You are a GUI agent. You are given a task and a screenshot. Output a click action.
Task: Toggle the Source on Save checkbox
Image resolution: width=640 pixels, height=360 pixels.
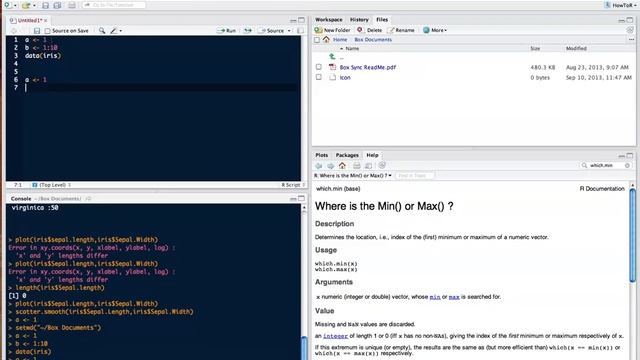click(x=47, y=31)
